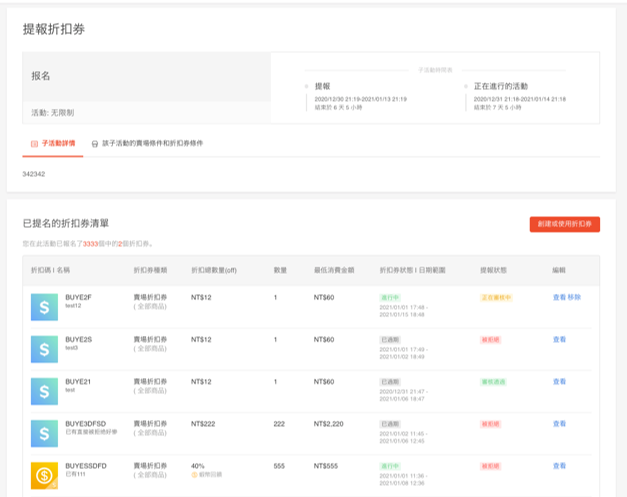
Task: Click the BUYE2F voucher icon
Action: [x=45, y=306]
